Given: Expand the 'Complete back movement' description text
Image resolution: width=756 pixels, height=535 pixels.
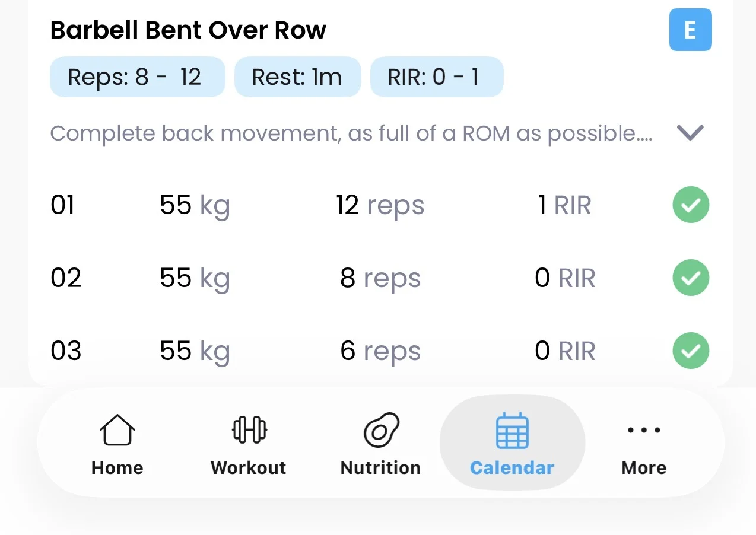Looking at the screenshot, I should 351,133.
